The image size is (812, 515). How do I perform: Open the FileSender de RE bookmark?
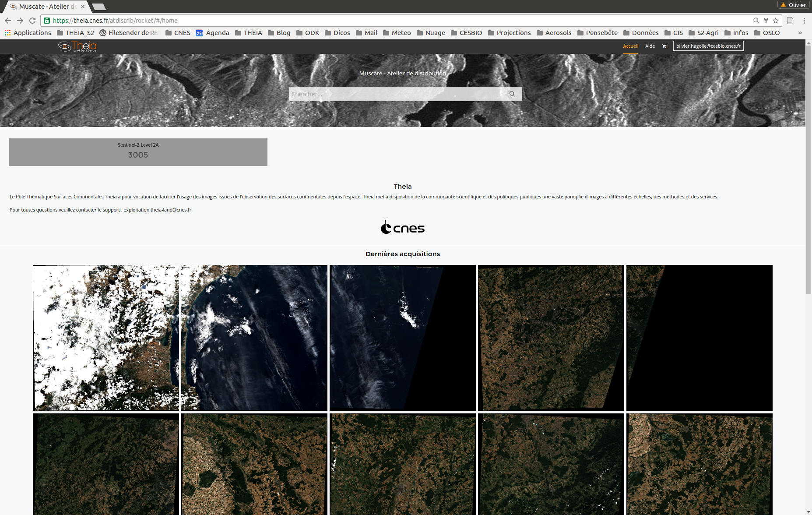129,33
